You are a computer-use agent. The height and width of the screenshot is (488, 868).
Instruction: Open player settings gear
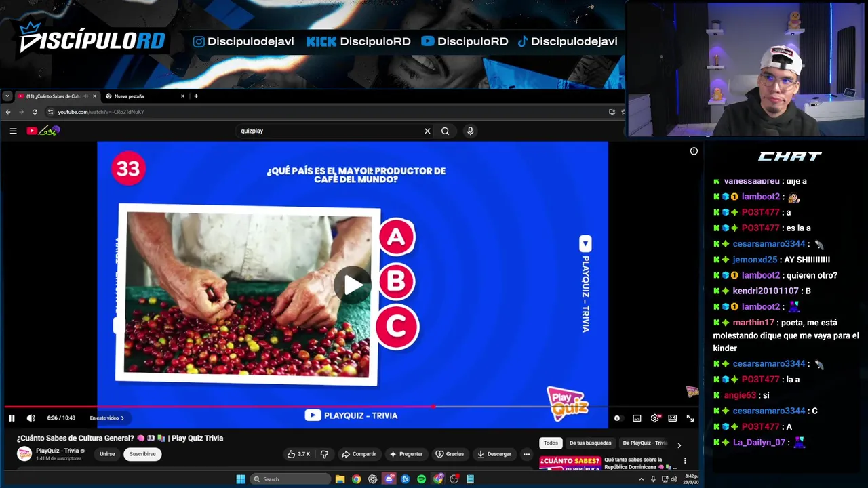coord(655,418)
